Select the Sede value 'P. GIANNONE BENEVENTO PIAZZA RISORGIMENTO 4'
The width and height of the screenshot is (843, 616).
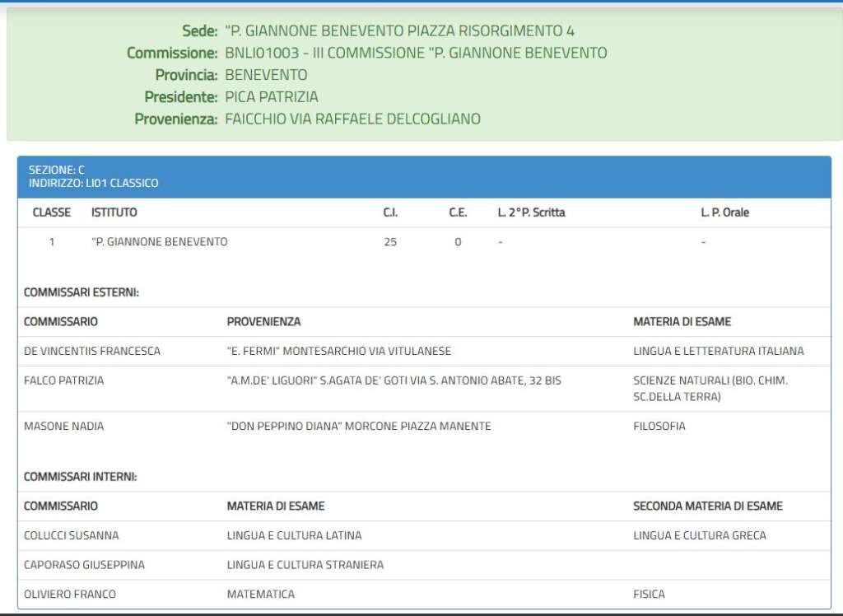pyautogui.click(x=399, y=30)
